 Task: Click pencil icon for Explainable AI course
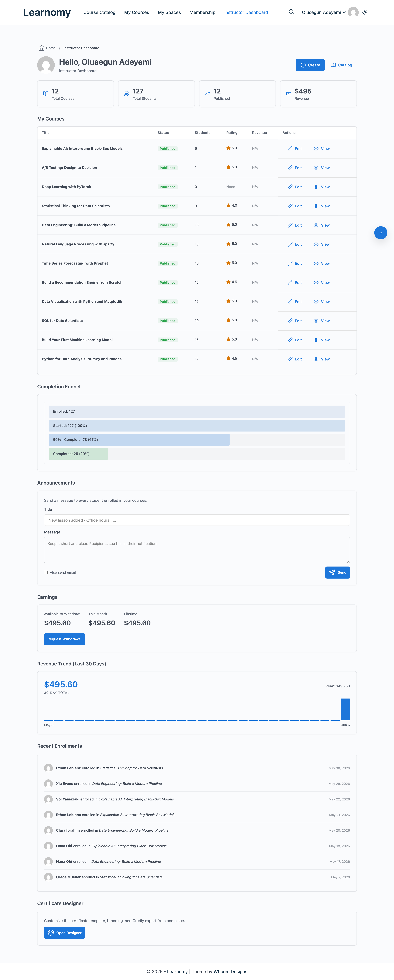[290, 149]
